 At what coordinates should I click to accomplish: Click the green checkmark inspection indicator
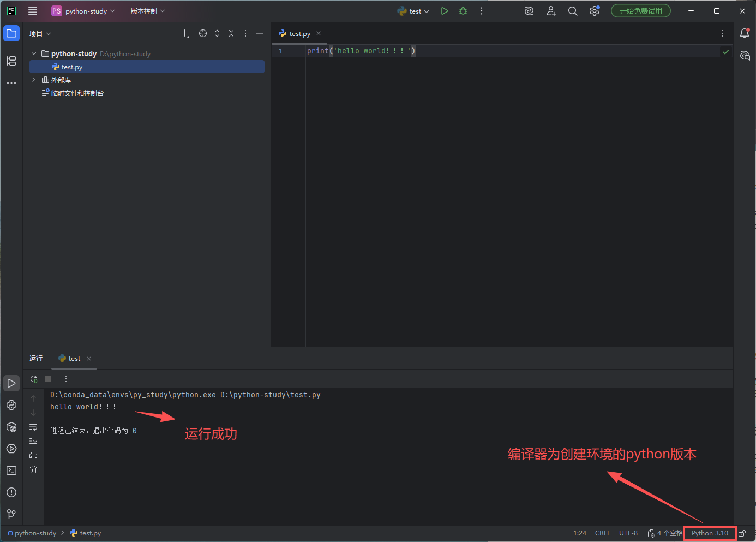click(725, 51)
